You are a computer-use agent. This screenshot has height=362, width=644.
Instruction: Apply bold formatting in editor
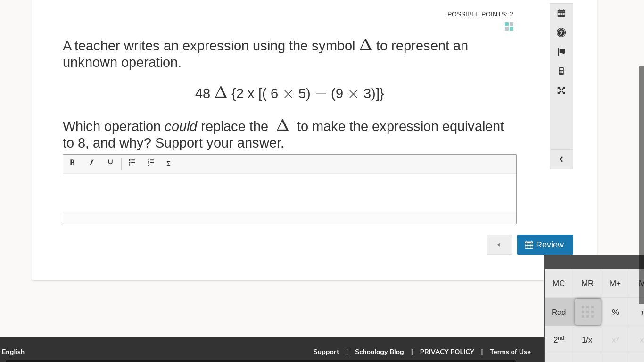click(x=72, y=163)
